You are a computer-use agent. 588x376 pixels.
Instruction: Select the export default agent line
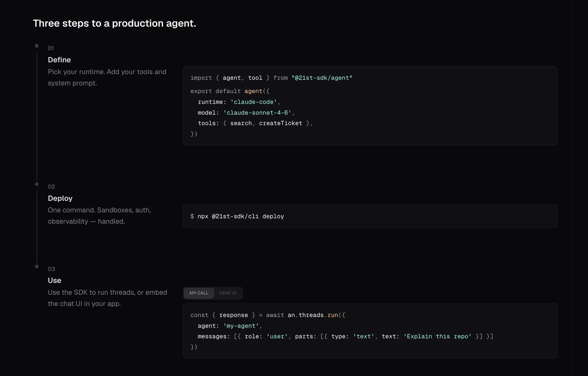coord(230,91)
